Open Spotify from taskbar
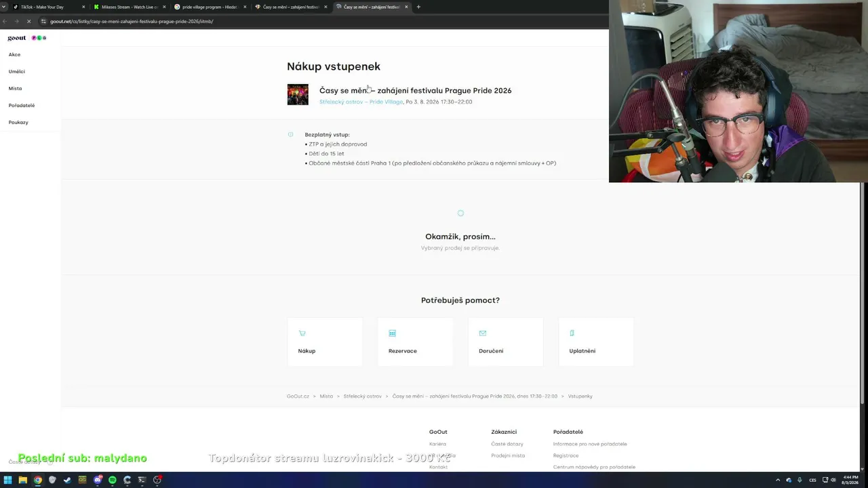The width and height of the screenshot is (868, 488). (113, 480)
